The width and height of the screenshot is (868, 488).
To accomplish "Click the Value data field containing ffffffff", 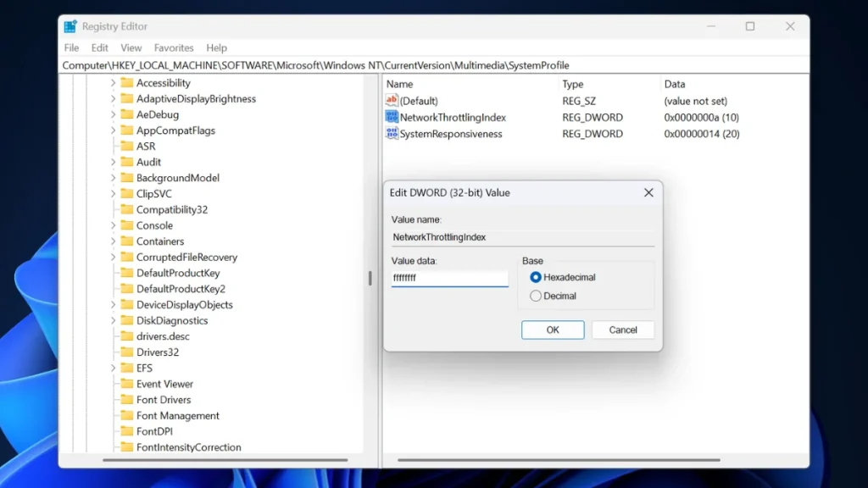I will tap(449, 278).
